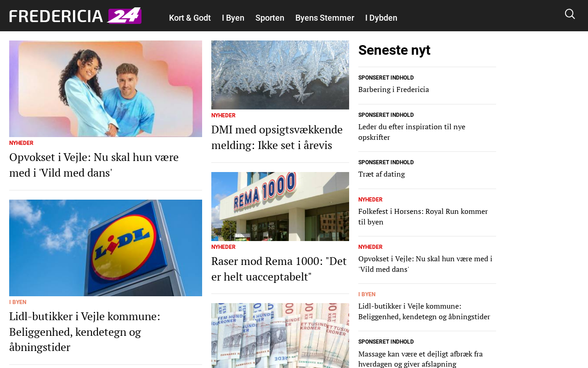The width and height of the screenshot is (588, 368).
Task: Open the Rema 1000 storefront image
Action: (x=280, y=207)
